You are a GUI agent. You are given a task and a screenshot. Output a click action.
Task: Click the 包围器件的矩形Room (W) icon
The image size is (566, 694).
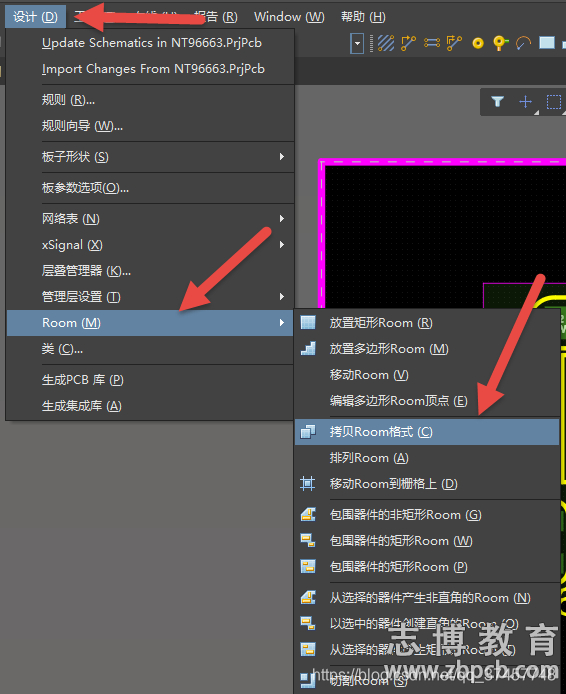coord(308,540)
